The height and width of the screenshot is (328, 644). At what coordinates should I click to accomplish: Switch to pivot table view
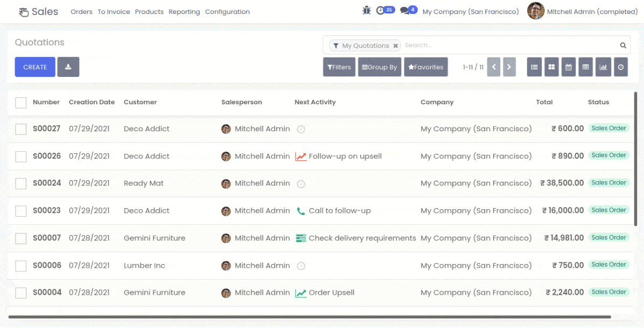pyautogui.click(x=586, y=67)
